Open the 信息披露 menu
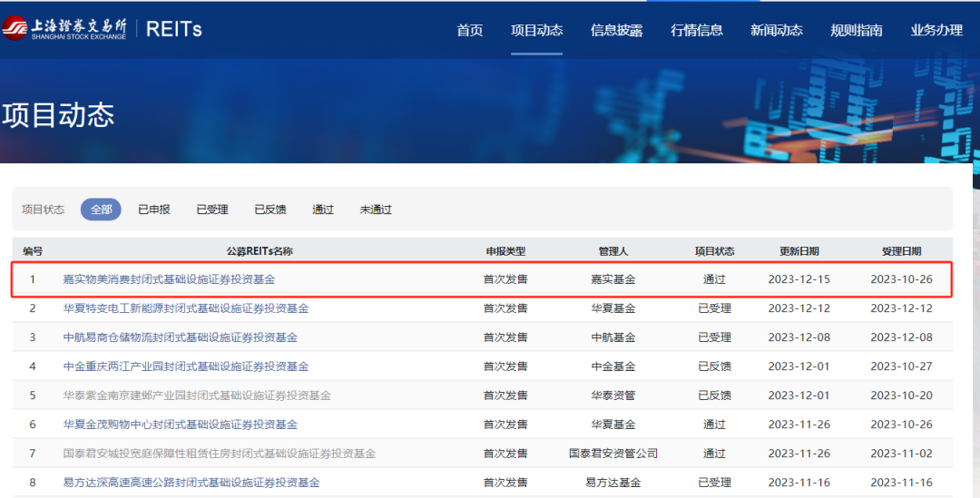980x498 pixels. coord(616,30)
